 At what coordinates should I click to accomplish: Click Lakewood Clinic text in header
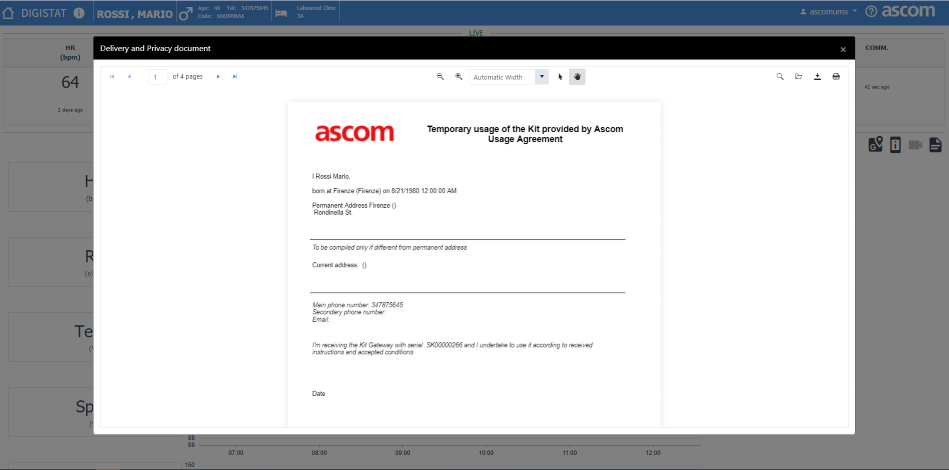[316, 8]
